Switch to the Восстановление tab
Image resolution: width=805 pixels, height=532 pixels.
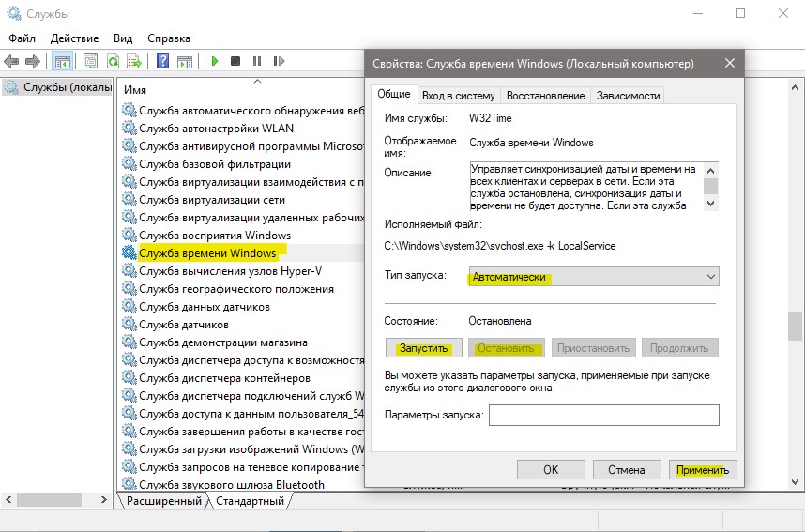point(545,96)
